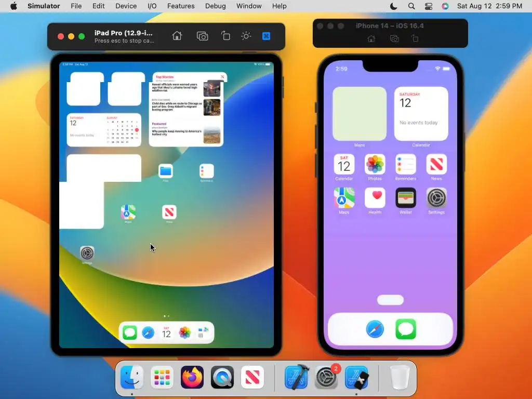The height and width of the screenshot is (399, 532).
Task: Click the Home button in iPhone 14 simulator toolbar
Action: click(371, 38)
